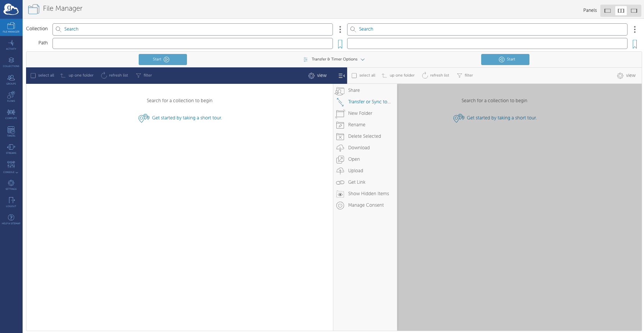Check select all in right panel
Image resolution: width=644 pixels, height=333 pixels.
click(x=354, y=76)
